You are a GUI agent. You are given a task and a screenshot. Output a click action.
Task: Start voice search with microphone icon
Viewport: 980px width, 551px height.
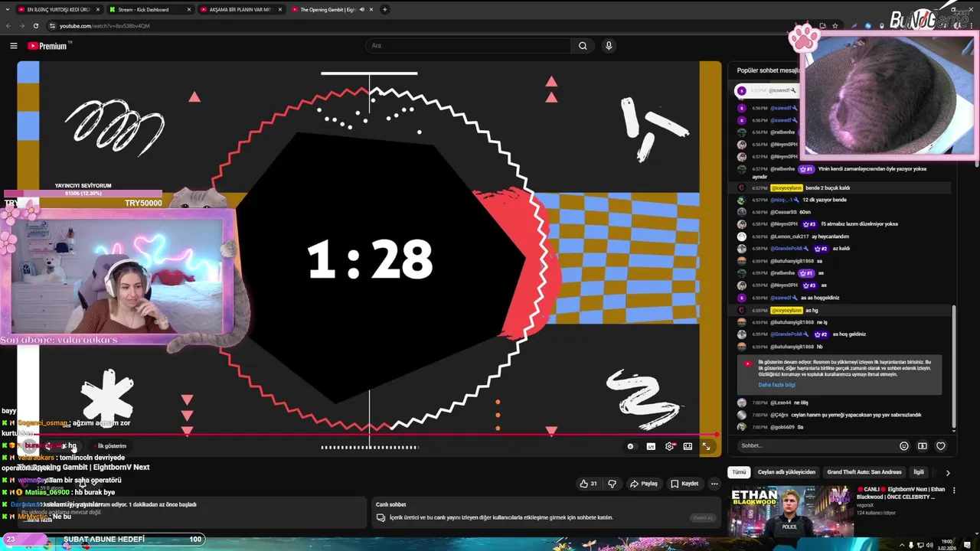(x=609, y=46)
